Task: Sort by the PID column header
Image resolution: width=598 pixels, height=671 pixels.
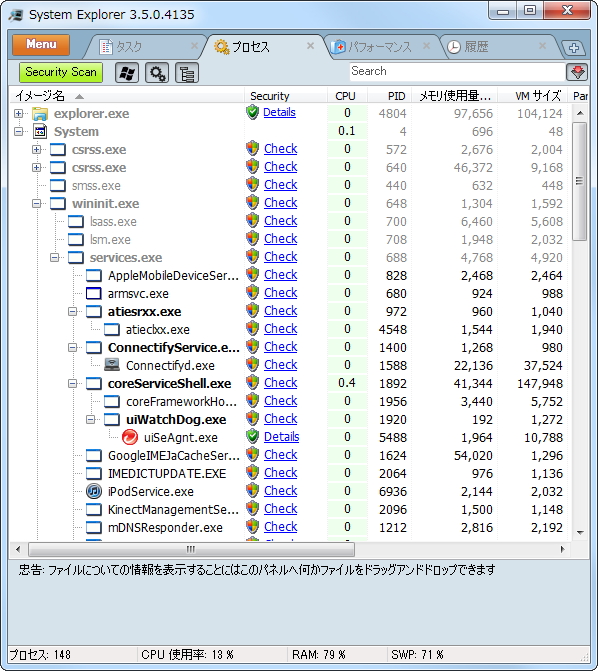Action: [390, 96]
